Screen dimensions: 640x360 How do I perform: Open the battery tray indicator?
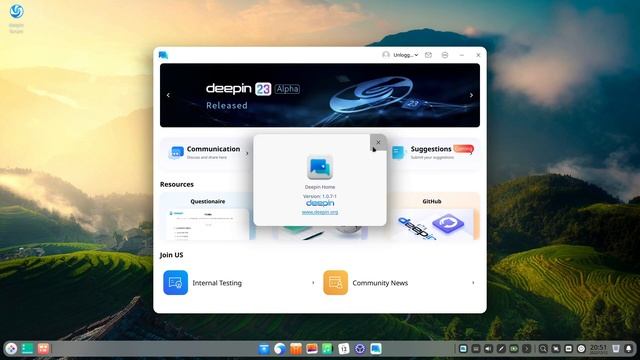click(514, 349)
